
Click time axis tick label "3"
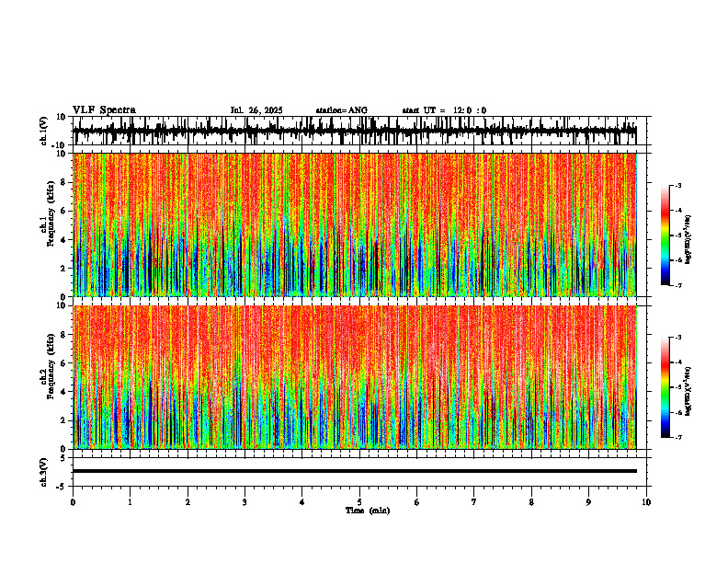click(245, 502)
